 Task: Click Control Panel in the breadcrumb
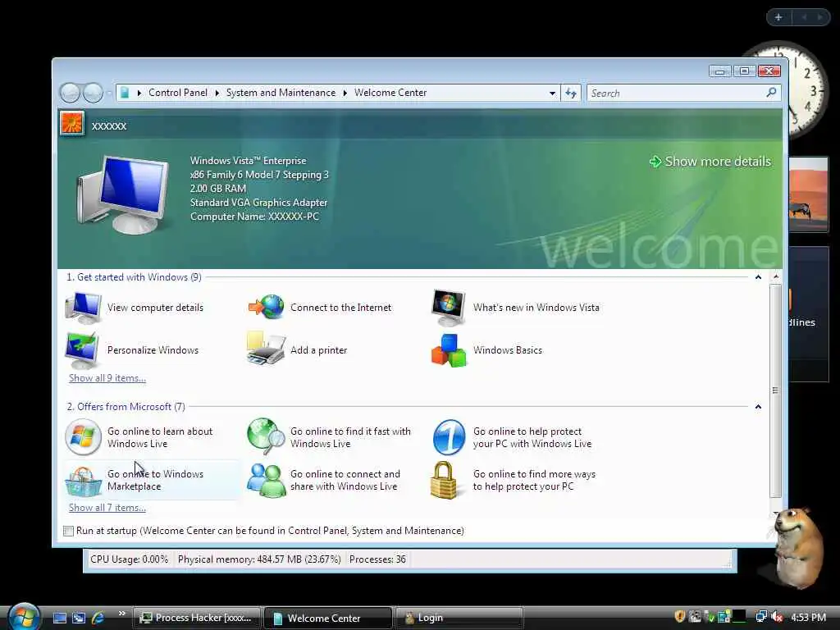177,93
